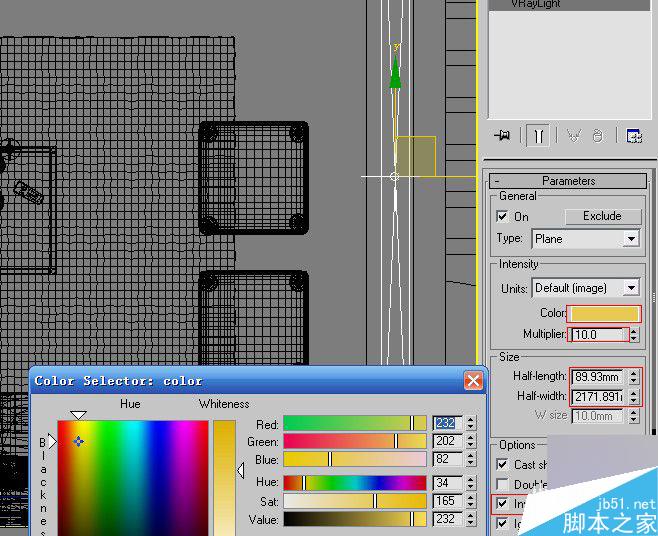The image size is (658, 536).
Task: Click the Red spinner arrows
Action: (x=470, y=423)
